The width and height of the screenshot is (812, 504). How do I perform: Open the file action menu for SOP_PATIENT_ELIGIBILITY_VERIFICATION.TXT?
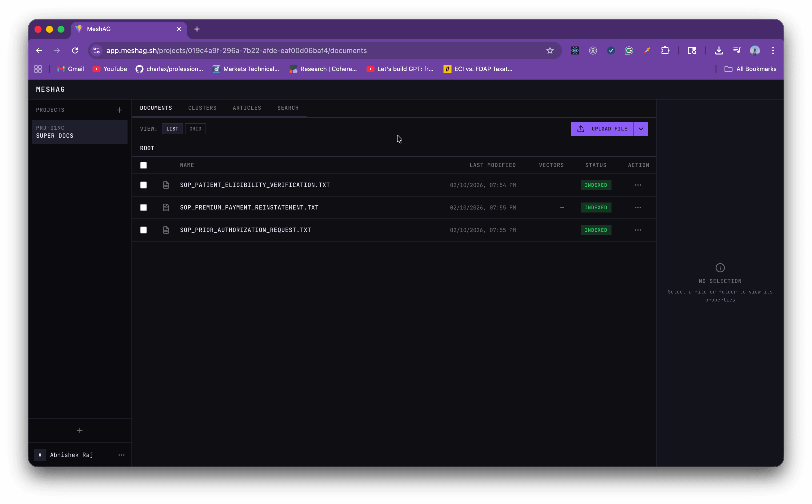coord(638,185)
